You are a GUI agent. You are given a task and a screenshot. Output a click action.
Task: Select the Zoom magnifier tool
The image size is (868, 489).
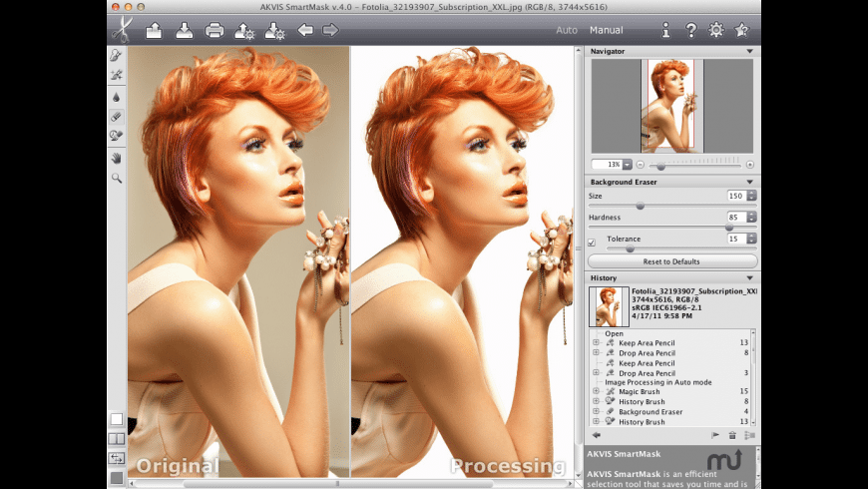[117, 178]
